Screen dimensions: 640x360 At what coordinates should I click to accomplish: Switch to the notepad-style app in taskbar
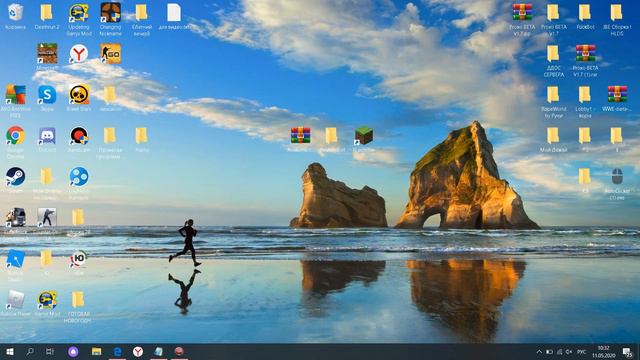point(158,351)
